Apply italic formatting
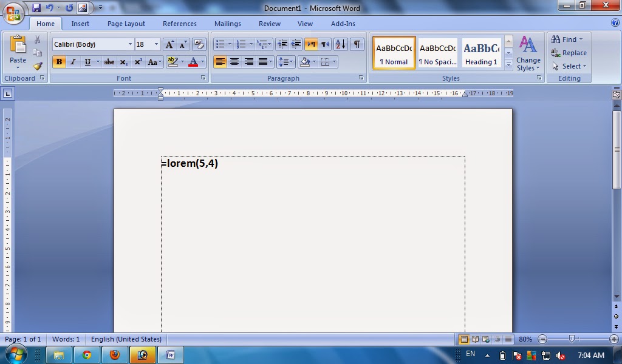Screen dimensions: 622x364 click(73, 62)
